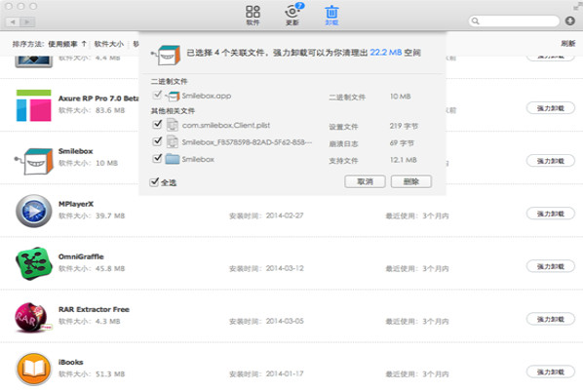The image size is (583, 392).
Task: Toggle the 全选 select-all checkbox
Action: click(x=154, y=182)
